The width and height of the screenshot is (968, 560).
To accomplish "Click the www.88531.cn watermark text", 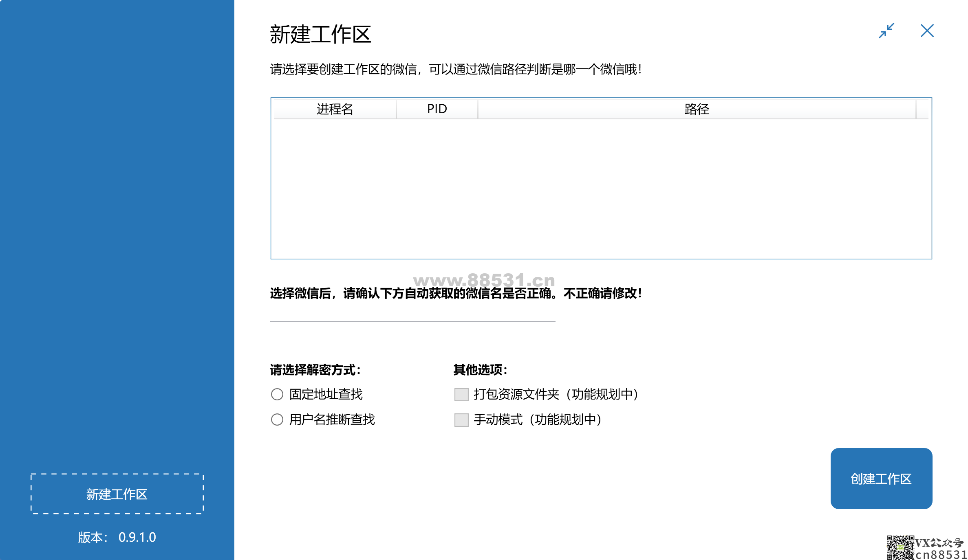I will coord(484,280).
